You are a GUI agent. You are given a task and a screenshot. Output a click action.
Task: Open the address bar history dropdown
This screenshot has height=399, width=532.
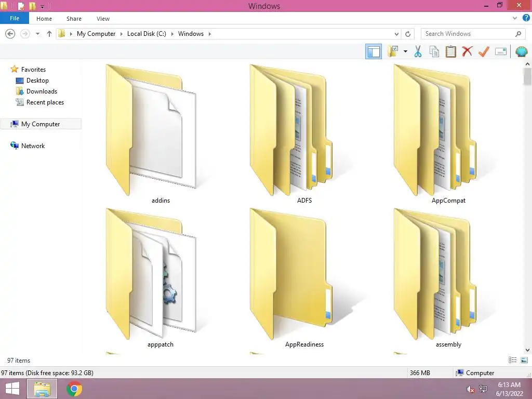coord(396,34)
